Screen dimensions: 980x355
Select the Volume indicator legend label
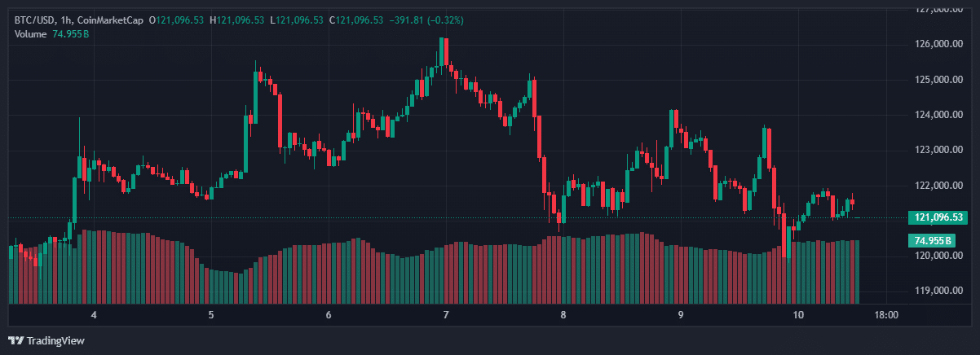coord(30,33)
